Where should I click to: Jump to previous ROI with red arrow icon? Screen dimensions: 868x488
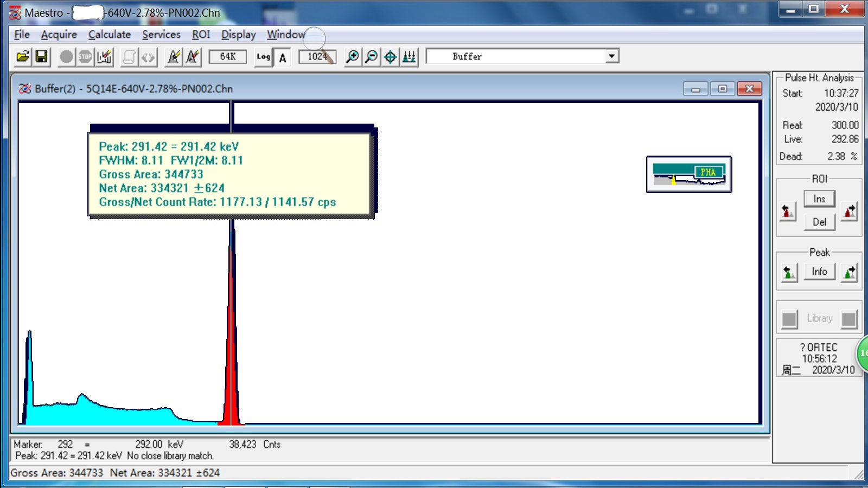[788, 211]
